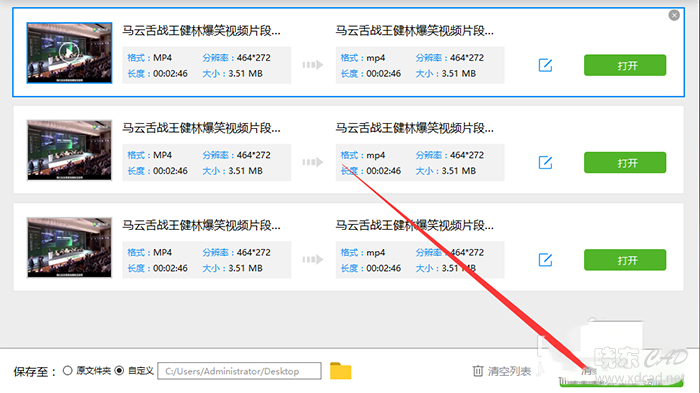Remove the highlighted file with the X icon
The image size is (700, 393).
(x=674, y=15)
